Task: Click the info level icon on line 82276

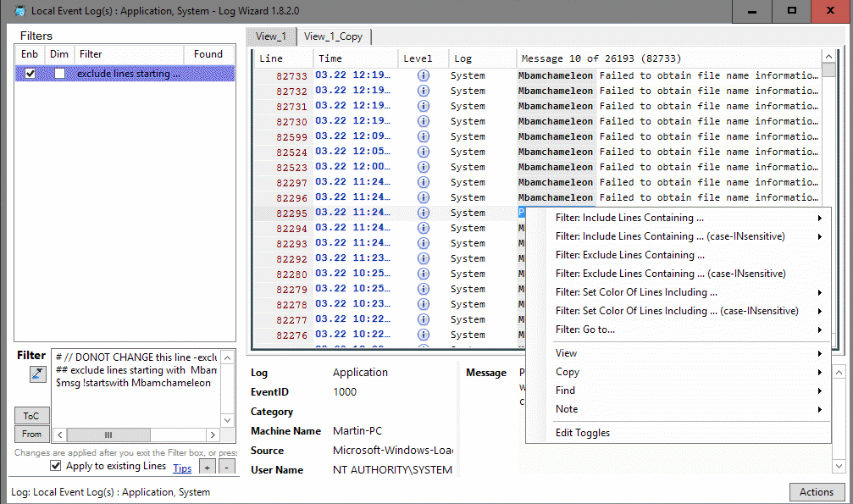Action: [424, 335]
